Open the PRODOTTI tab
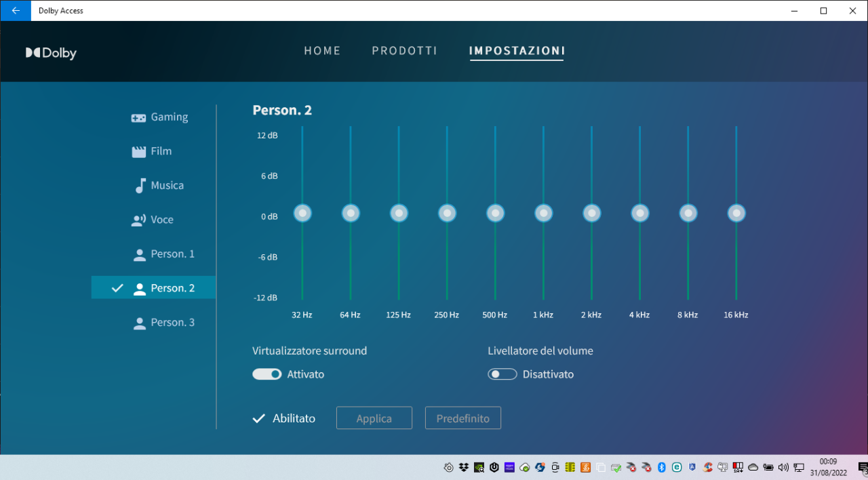 [404, 51]
